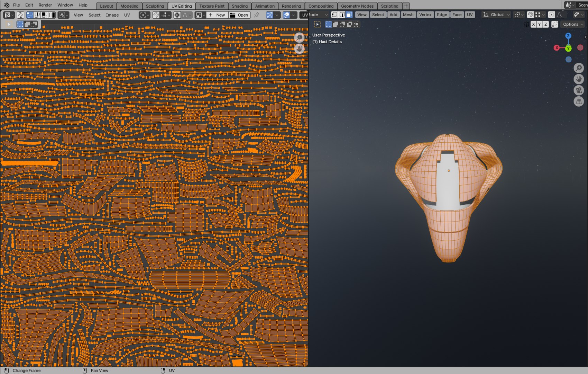Click UV editor pan hand icon
Viewport: 588px width, 374px height.
pos(299,48)
